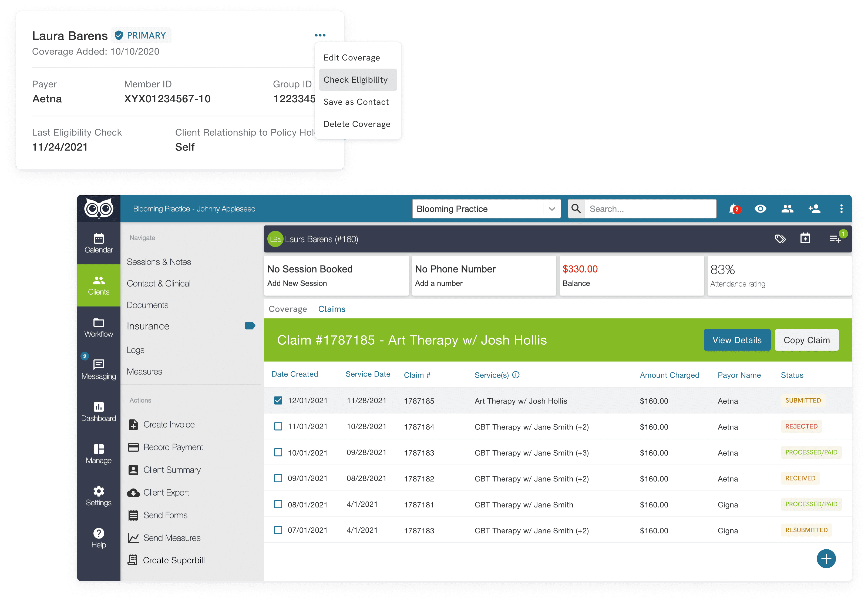Open Sessions & Notes in the navigation
The image size is (868, 602).
point(159,262)
